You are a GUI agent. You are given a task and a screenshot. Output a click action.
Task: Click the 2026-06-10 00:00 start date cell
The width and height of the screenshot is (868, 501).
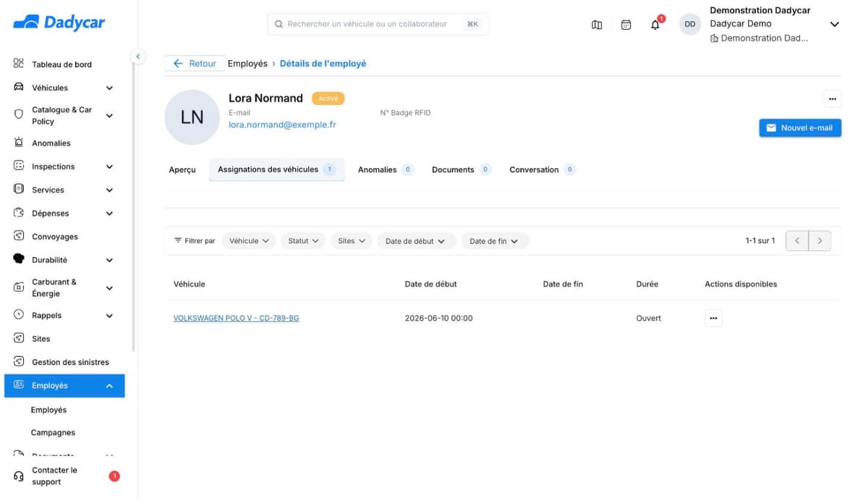coord(438,319)
